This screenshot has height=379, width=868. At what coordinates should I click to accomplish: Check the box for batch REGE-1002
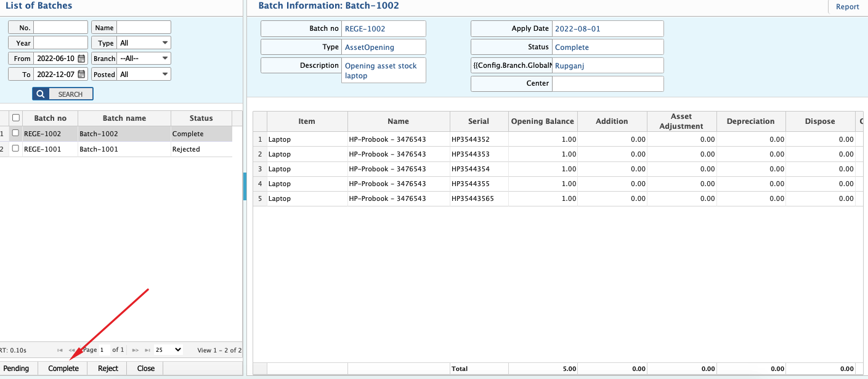16,133
